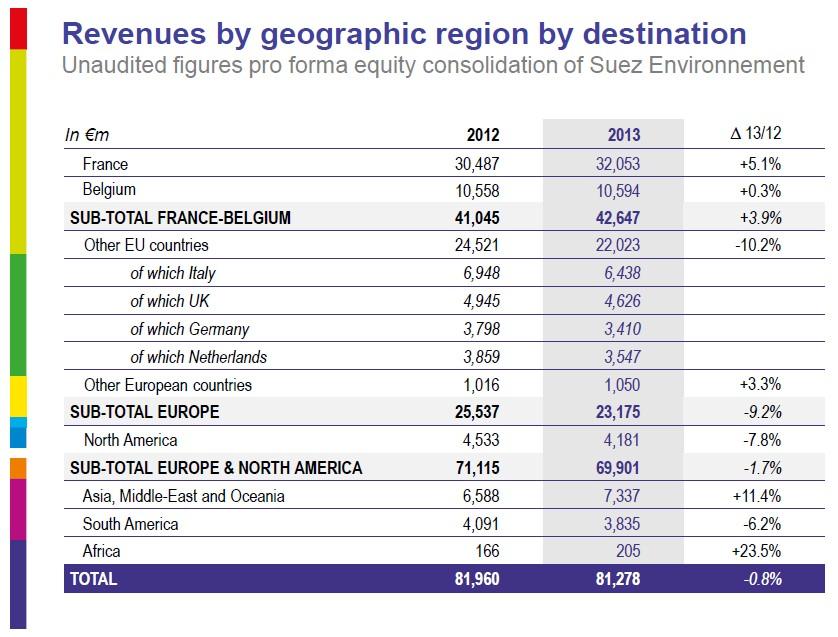The width and height of the screenshot is (838, 637).
Task: Select Asia, Middle-East and Oceania label
Action: [x=184, y=496]
